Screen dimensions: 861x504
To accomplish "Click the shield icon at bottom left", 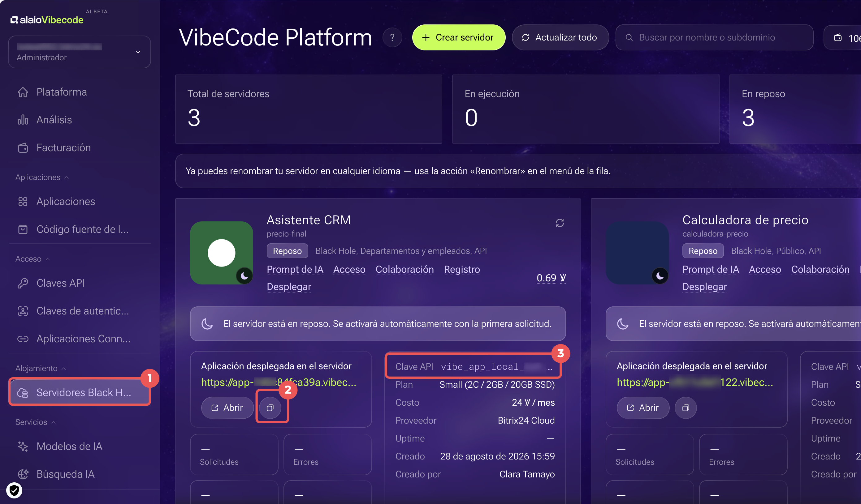I will click(x=14, y=490).
